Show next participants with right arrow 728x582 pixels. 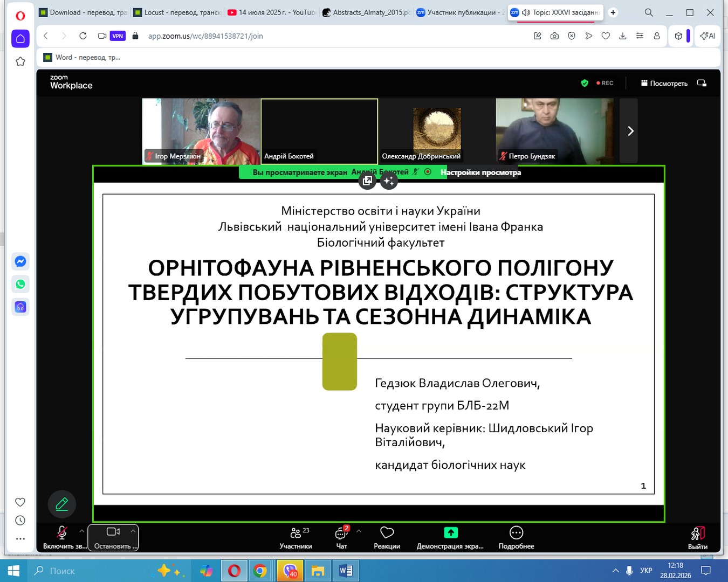click(x=630, y=131)
